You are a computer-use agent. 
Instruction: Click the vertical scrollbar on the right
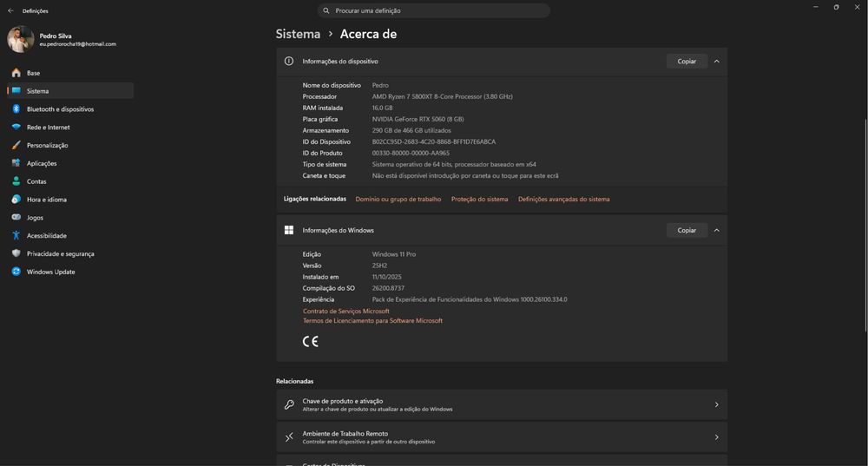(865, 224)
